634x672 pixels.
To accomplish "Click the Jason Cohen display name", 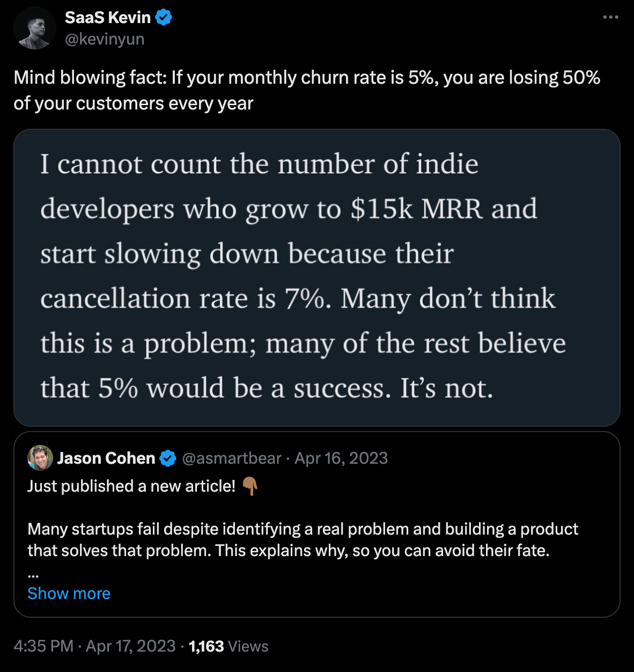I will [106, 458].
